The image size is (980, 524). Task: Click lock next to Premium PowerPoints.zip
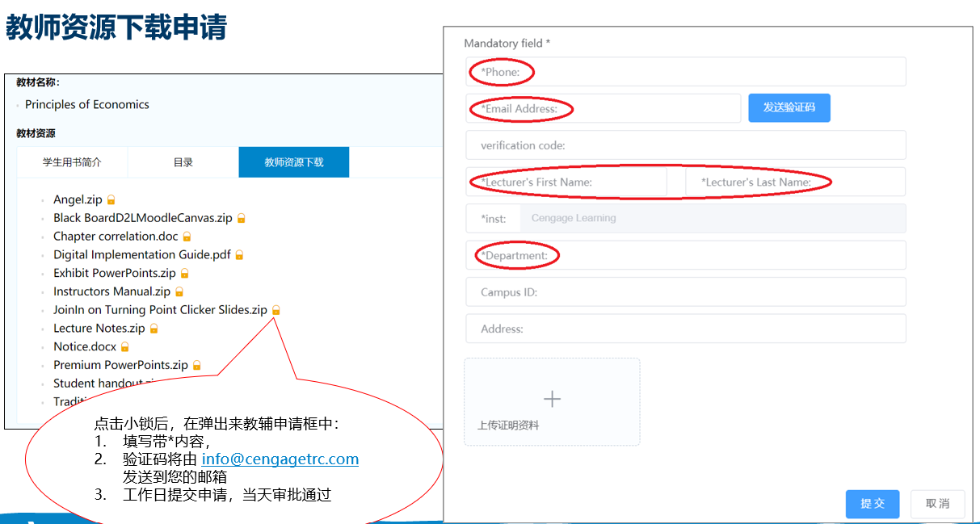196,366
